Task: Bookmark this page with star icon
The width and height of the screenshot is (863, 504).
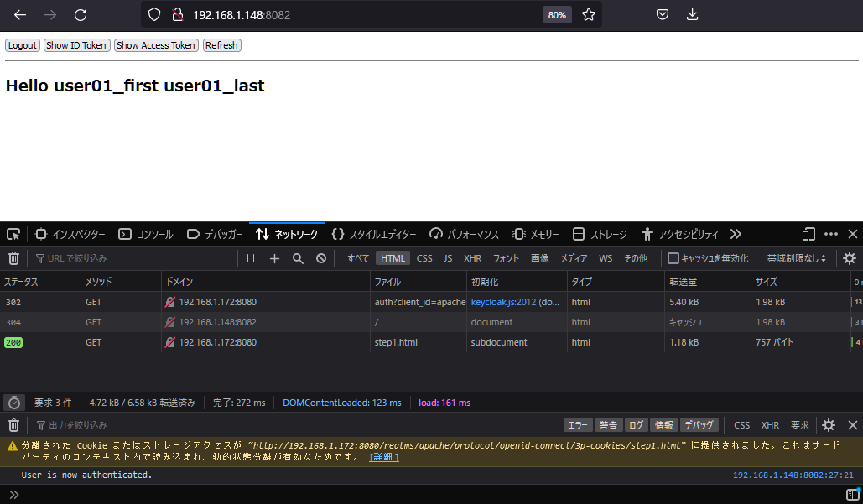Action: [x=589, y=14]
